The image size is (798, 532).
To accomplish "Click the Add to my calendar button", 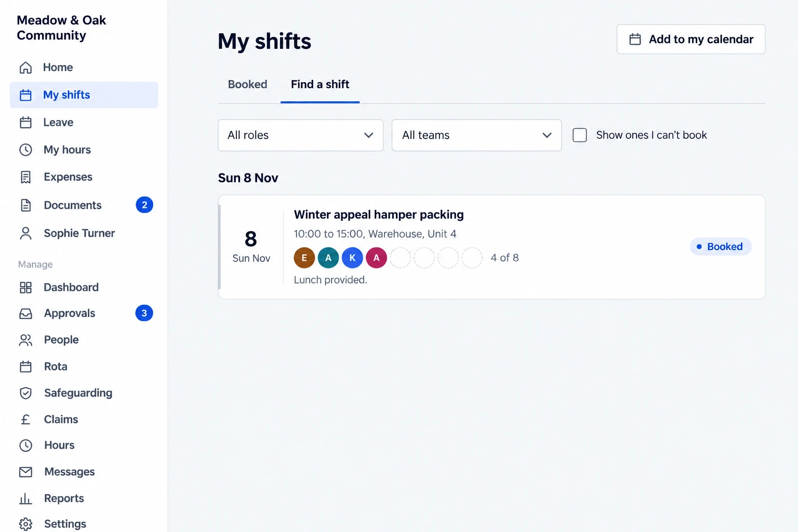I will click(691, 39).
